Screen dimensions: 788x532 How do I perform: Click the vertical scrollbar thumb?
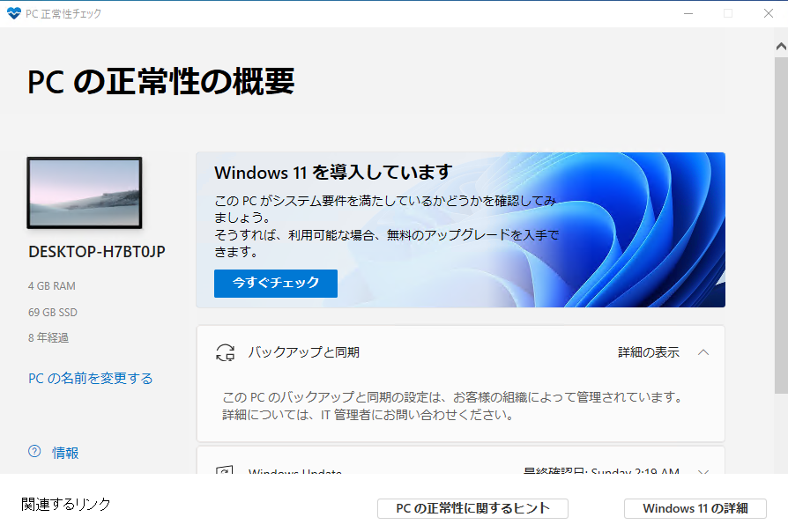tap(781, 225)
